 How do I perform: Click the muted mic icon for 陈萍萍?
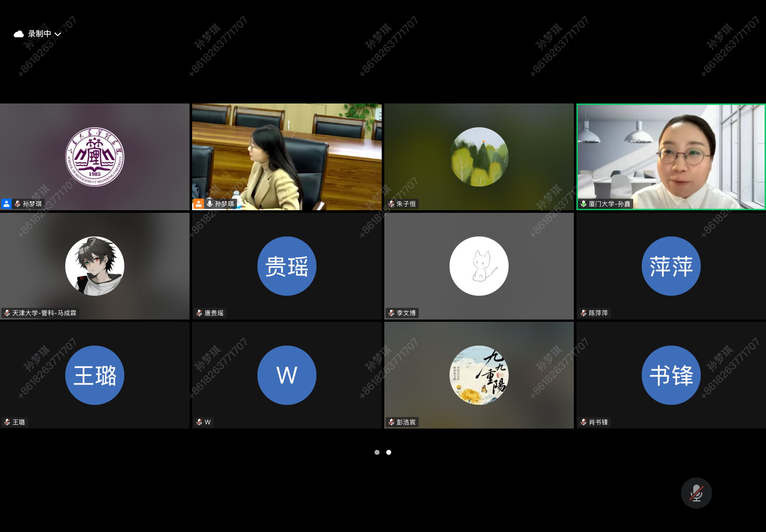583,313
